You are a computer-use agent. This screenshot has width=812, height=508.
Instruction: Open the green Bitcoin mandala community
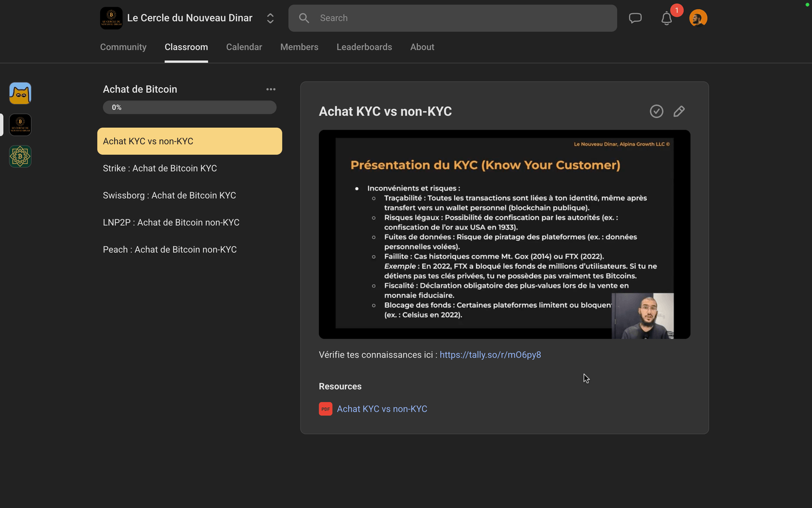20,157
